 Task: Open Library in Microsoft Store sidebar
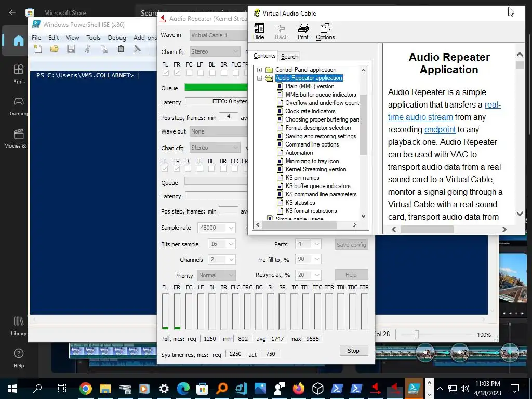19,326
